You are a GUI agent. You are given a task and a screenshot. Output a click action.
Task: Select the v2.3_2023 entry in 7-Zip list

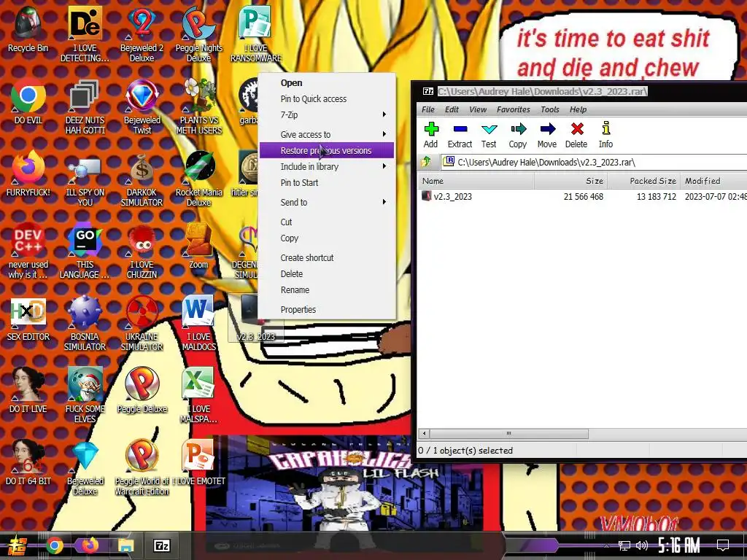(447, 196)
